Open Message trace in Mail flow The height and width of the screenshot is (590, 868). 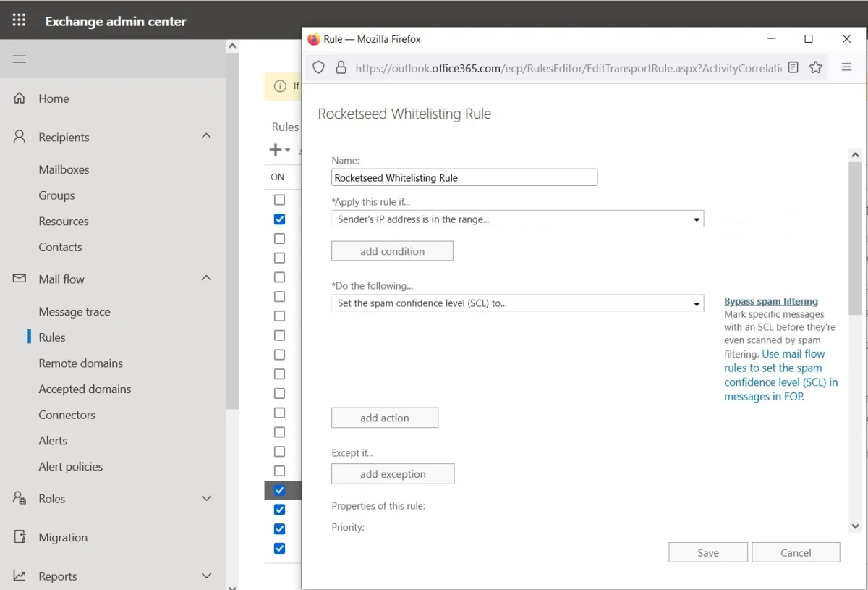75,311
